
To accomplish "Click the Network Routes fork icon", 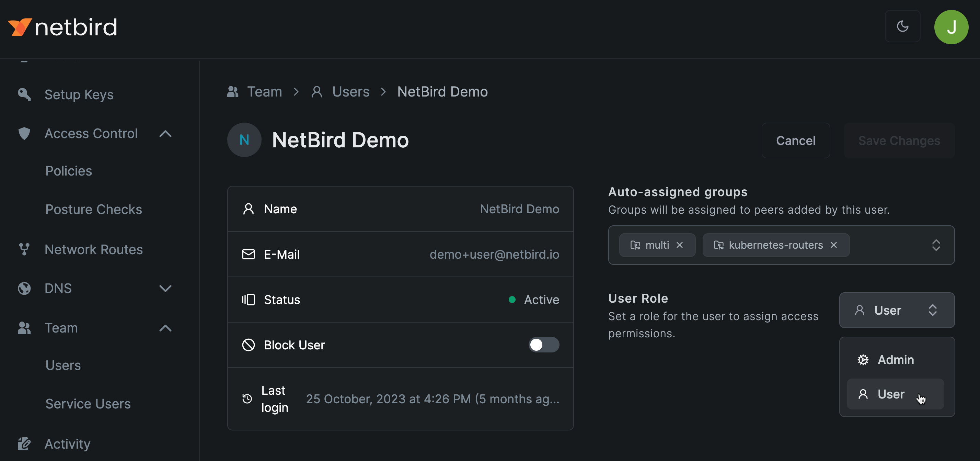I will (24, 249).
